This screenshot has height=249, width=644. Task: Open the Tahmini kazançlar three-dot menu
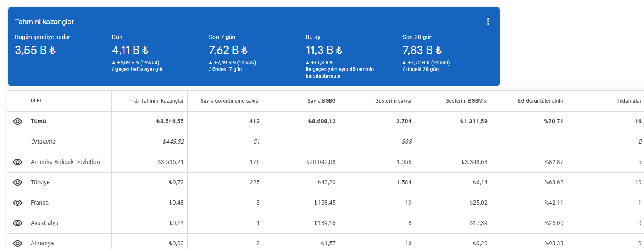coord(488,22)
